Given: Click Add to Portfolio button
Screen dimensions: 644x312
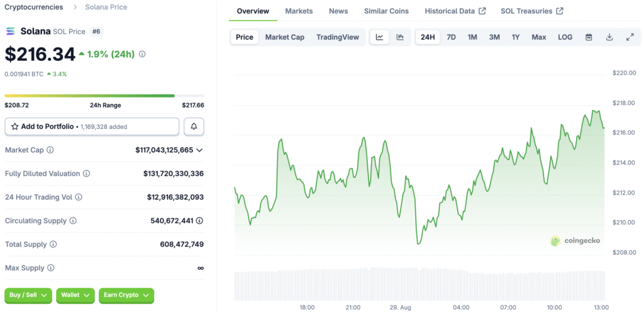Looking at the screenshot, I should point(92,126).
